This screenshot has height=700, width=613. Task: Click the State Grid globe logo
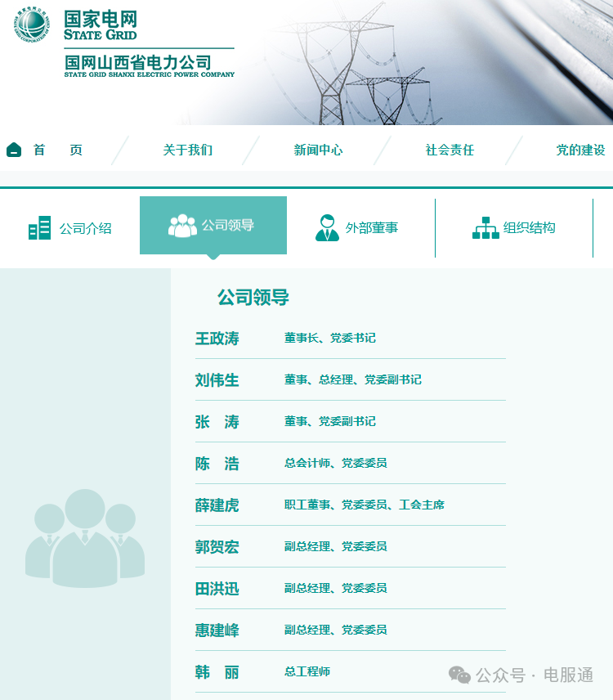click(x=31, y=25)
